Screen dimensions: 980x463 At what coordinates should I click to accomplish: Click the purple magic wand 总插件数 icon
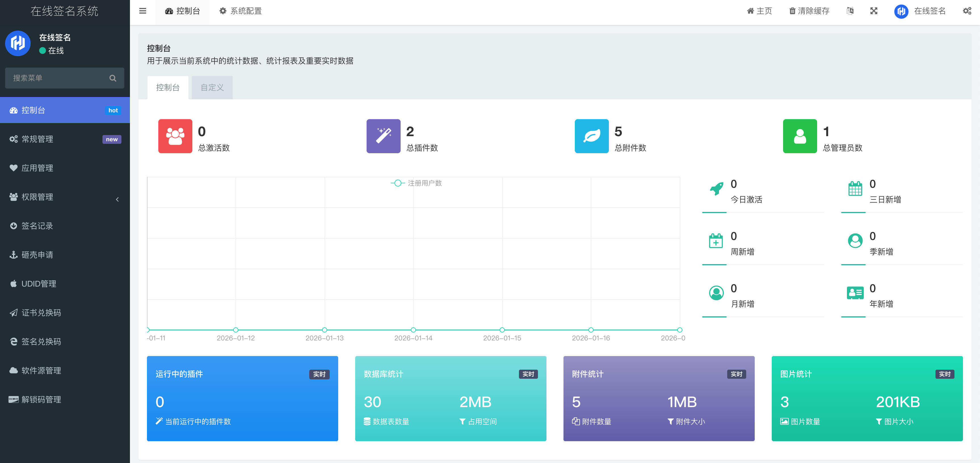tap(383, 136)
